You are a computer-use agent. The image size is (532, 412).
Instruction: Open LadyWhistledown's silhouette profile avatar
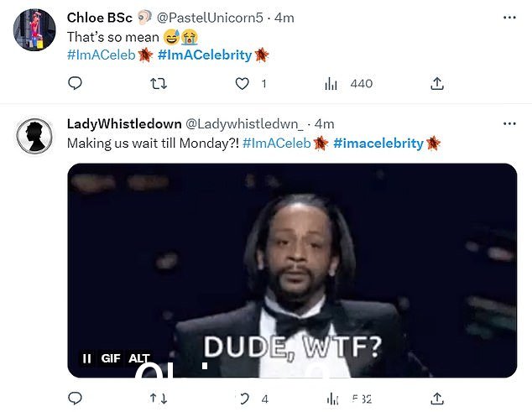click(x=34, y=136)
